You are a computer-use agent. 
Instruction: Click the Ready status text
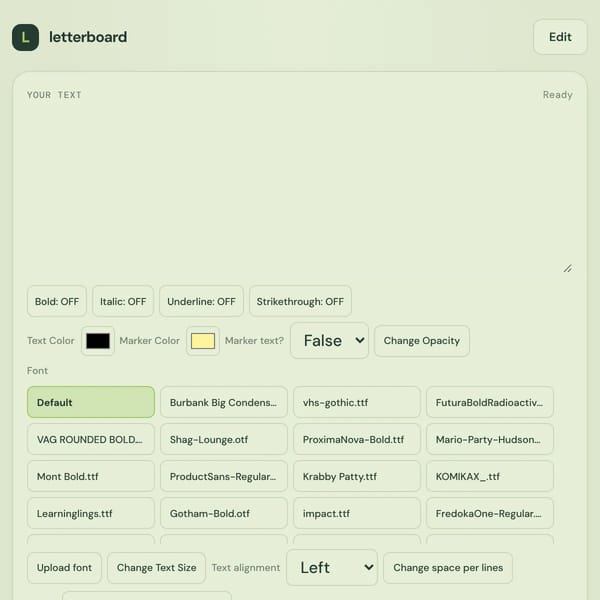click(x=558, y=95)
